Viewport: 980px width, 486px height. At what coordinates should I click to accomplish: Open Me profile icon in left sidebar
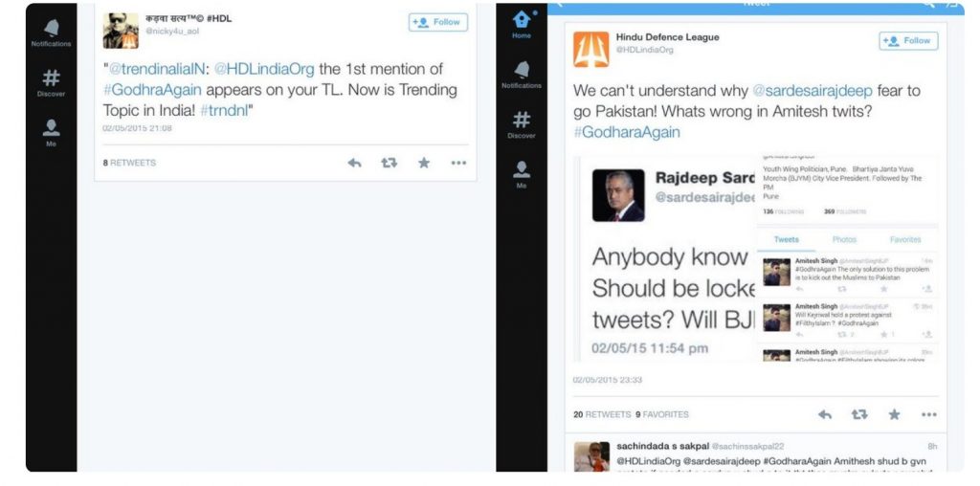pyautogui.click(x=52, y=132)
